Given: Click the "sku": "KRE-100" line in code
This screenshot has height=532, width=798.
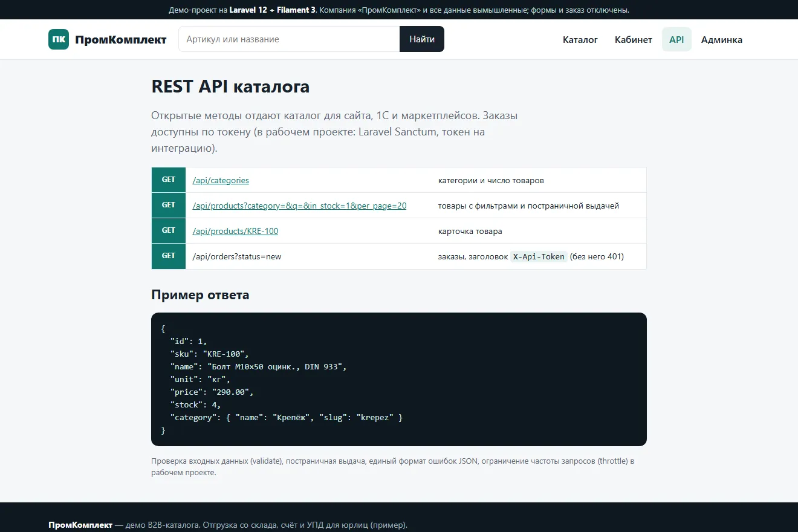Looking at the screenshot, I should point(209,354).
